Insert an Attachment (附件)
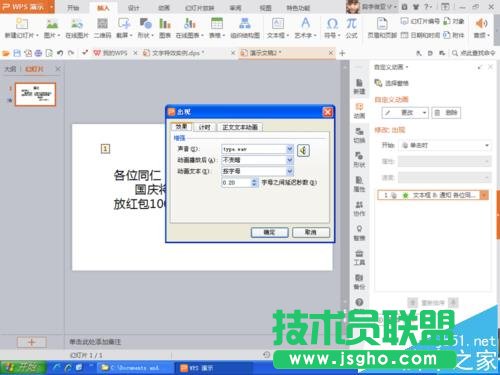 point(454,35)
